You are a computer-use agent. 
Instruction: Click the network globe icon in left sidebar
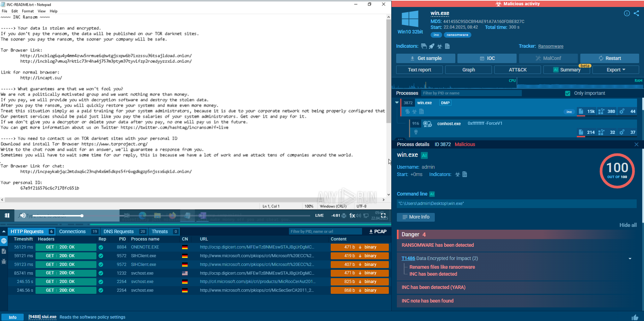[4, 241]
